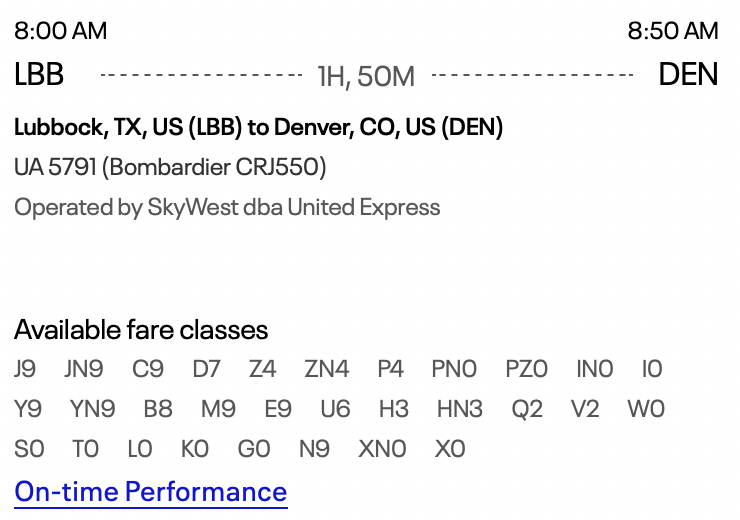The height and width of the screenshot is (520, 740).
Task: Click the Lubbock to Denver route heading
Action: (x=259, y=127)
